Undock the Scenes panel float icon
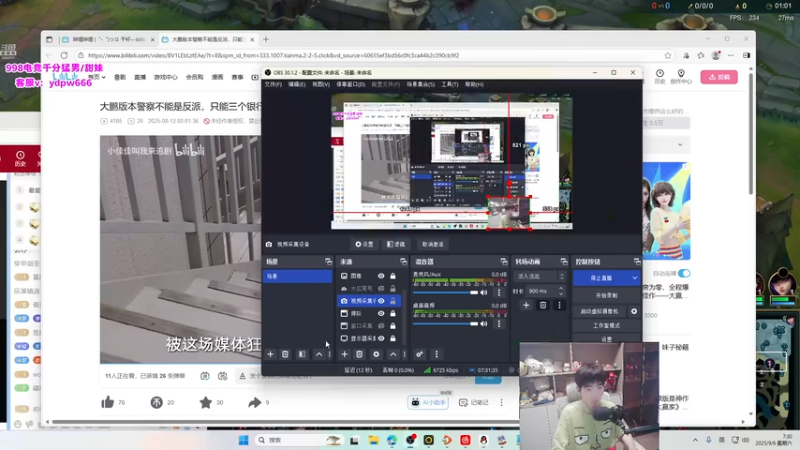 pos(328,261)
